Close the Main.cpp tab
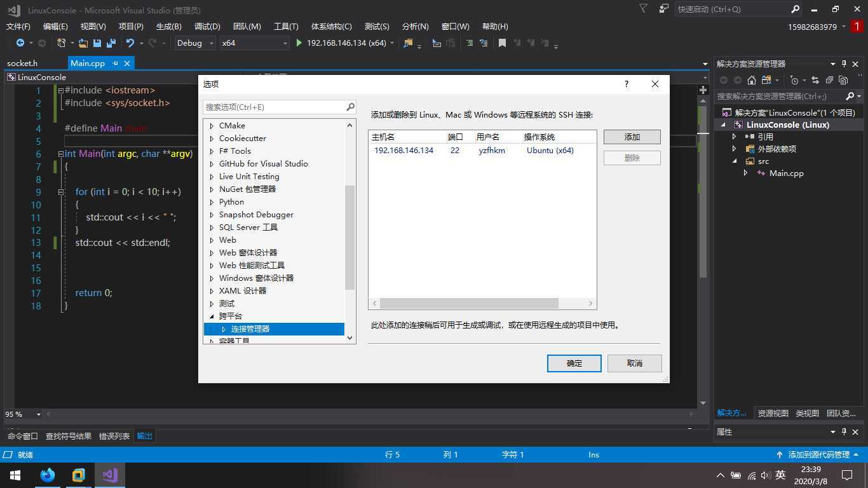Image resolution: width=868 pixels, height=488 pixels. 127,64
